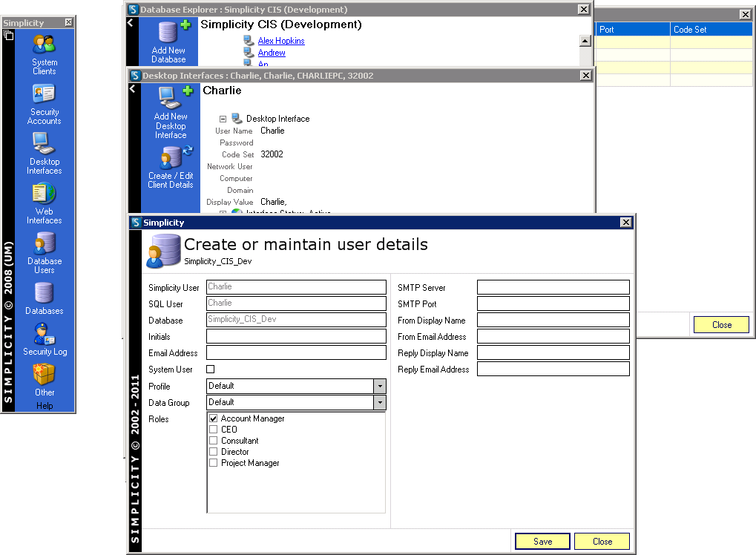Close the Desktop Interfaces window
The height and width of the screenshot is (555, 756).
pyautogui.click(x=585, y=75)
